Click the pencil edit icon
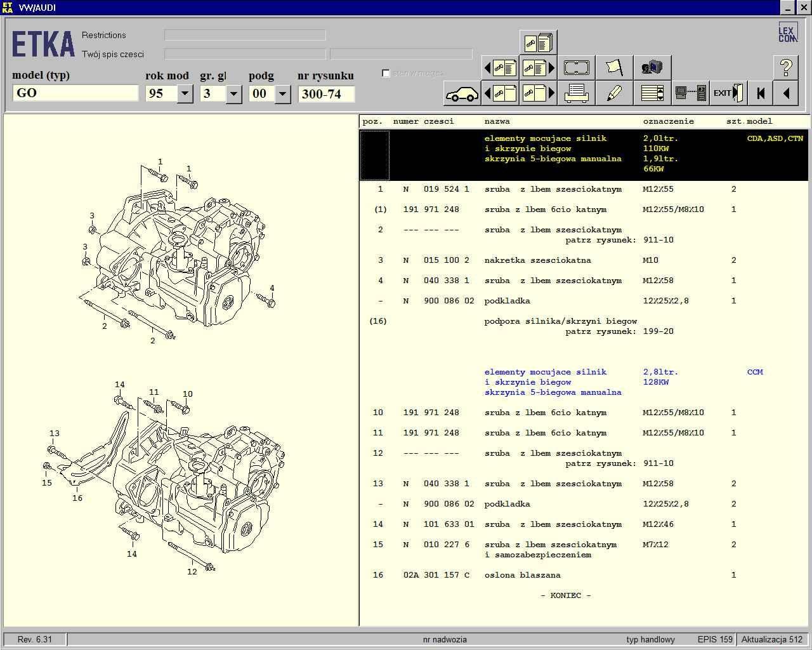The height and width of the screenshot is (650, 812). pyautogui.click(x=614, y=93)
